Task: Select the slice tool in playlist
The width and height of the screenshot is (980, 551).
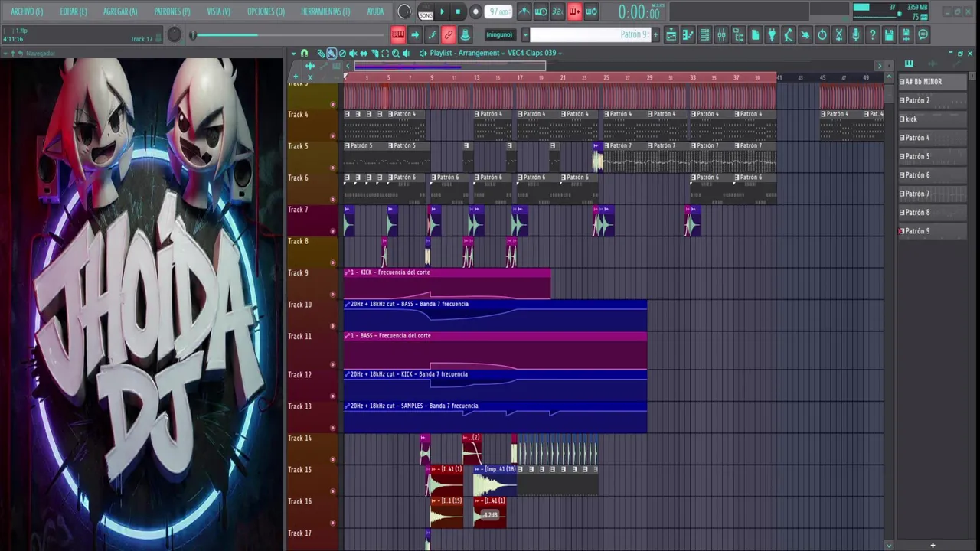Action: pos(374,54)
